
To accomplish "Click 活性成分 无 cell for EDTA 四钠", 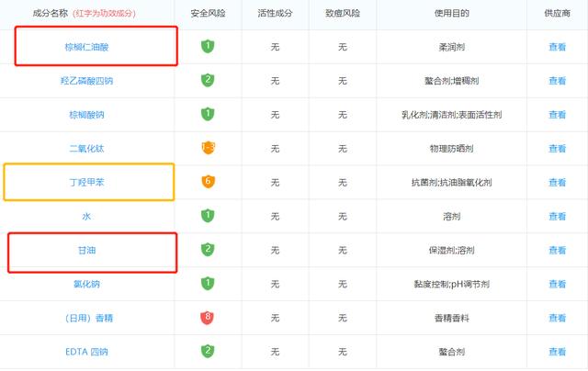I will tap(275, 352).
